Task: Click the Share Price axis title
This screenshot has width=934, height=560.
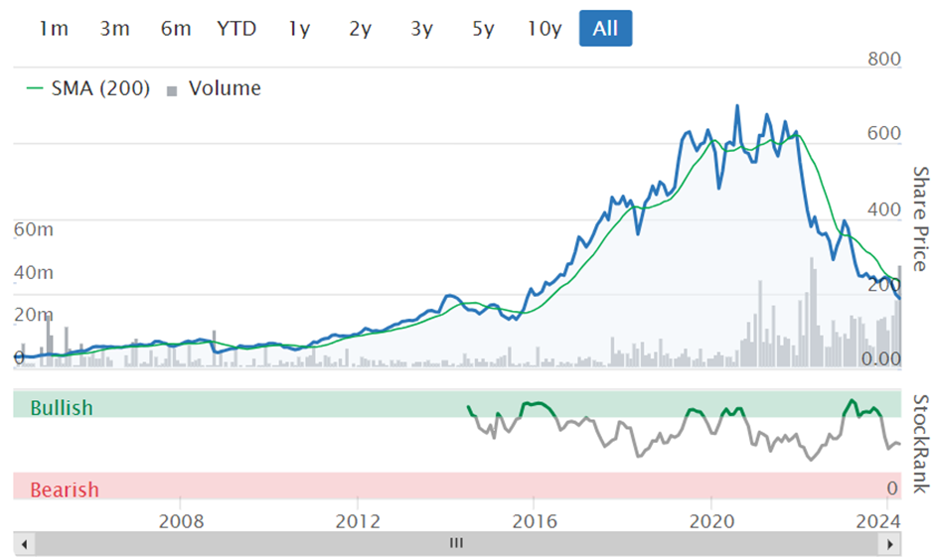Action: coord(920,218)
